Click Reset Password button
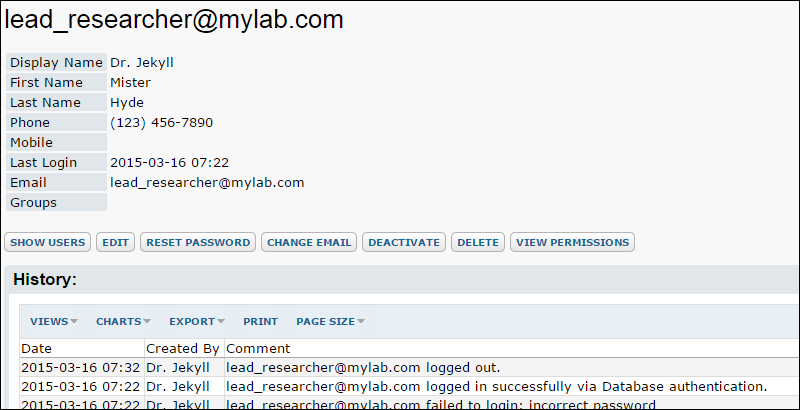Image resolution: width=800 pixels, height=410 pixels. [x=198, y=242]
